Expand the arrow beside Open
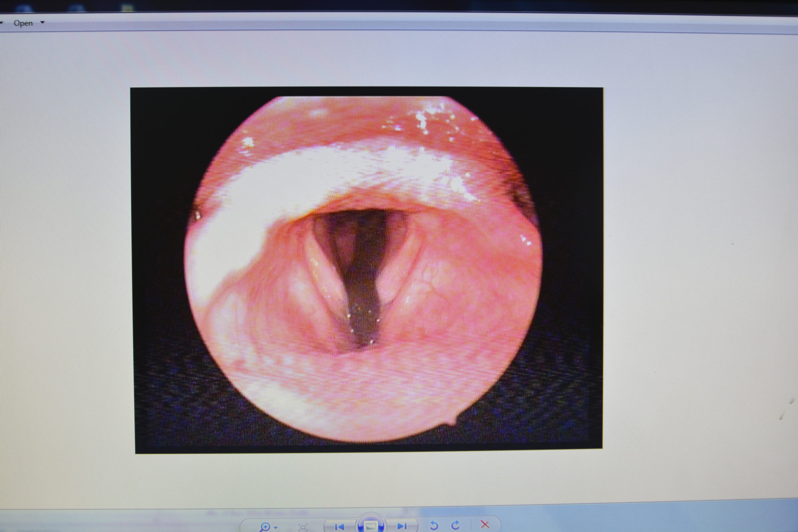798x532 pixels. tap(42, 22)
